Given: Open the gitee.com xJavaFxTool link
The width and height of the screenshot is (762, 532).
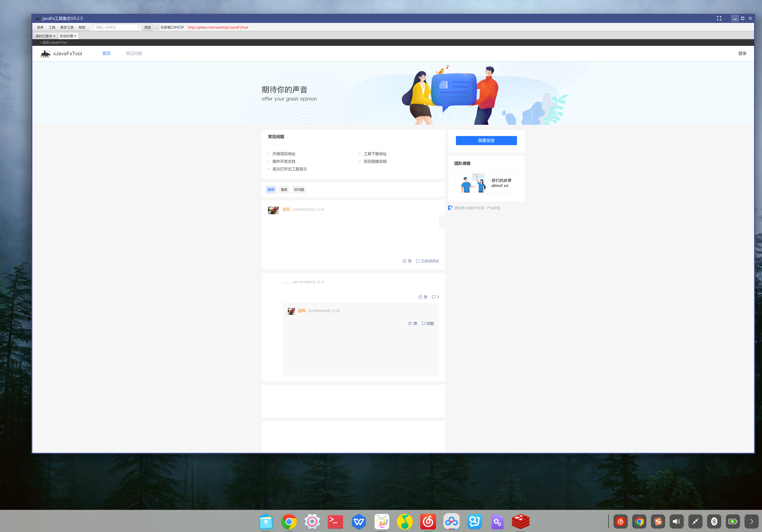Looking at the screenshot, I should (x=218, y=27).
